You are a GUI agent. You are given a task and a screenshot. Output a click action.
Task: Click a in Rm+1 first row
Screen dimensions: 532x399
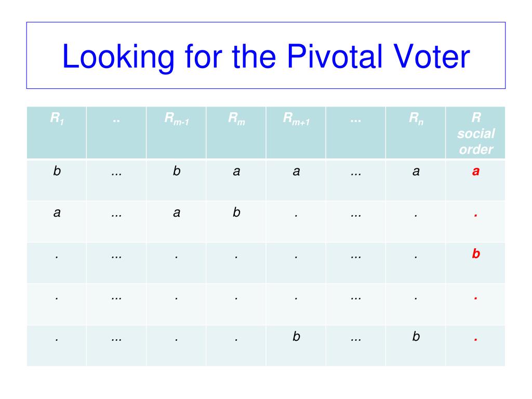(x=296, y=171)
